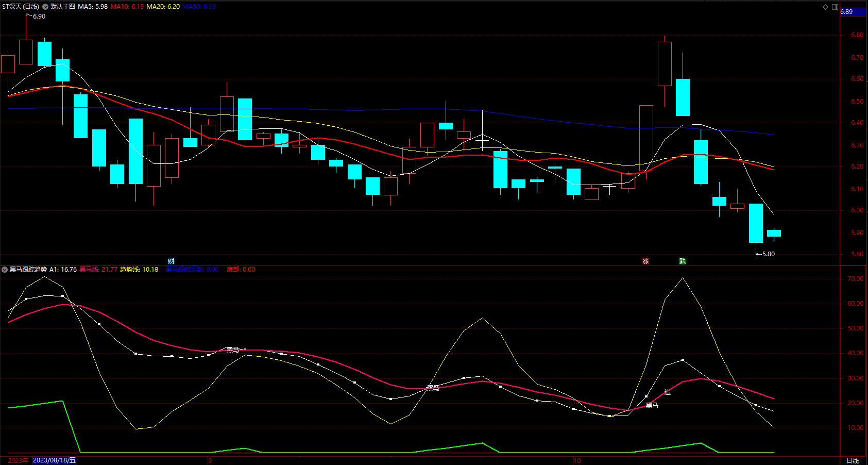Click the 2023年 year label
This screenshot has width=868, height=465.
(18, 460)
